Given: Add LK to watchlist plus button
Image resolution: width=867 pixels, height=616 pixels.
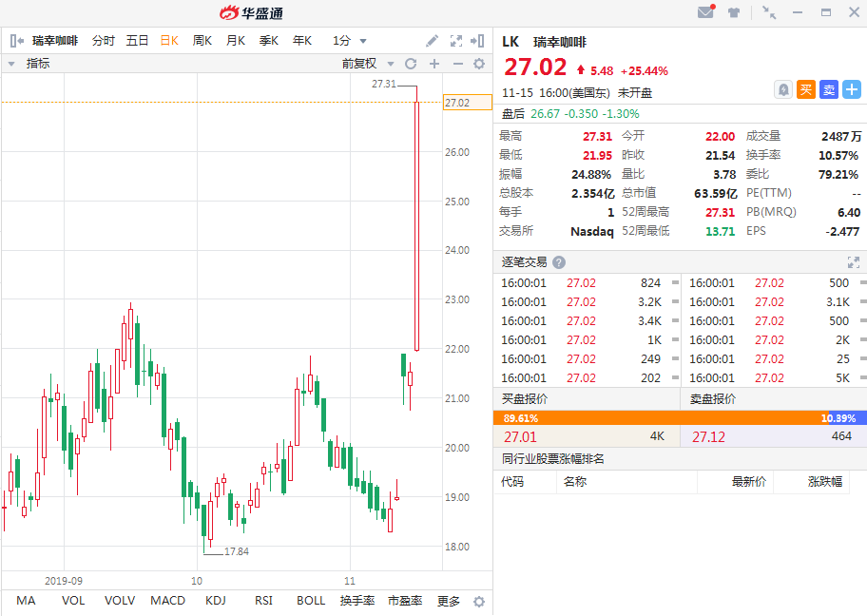Looking at the screenshot, I should (x=852, y=89).
